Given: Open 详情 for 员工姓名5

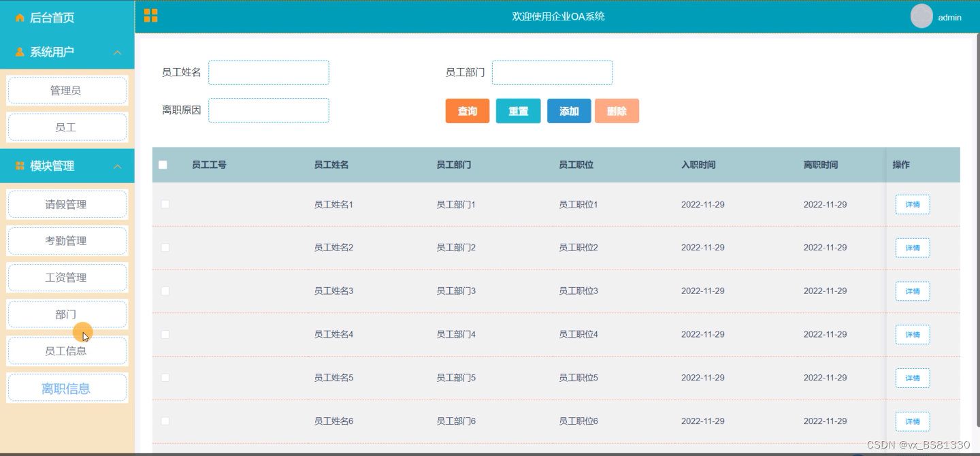Looking at the screenshot, I should click(x=913, y=378).
